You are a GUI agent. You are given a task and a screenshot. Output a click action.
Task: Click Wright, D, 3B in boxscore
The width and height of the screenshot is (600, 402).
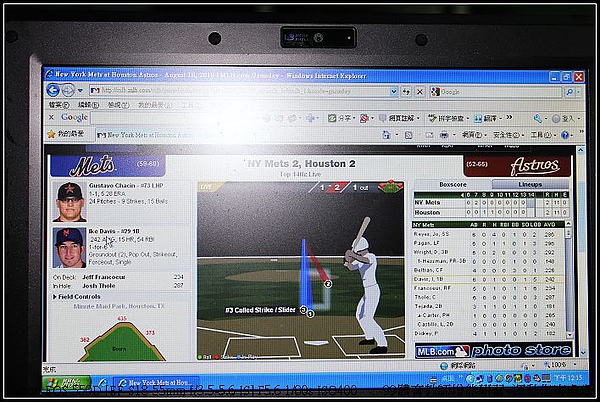pos(430,252)
